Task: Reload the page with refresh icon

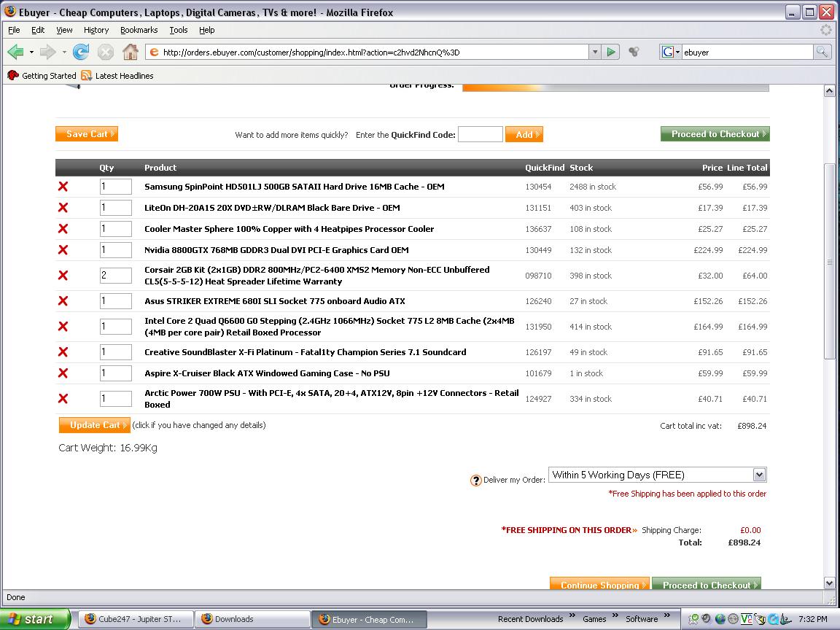Action: 81,52
